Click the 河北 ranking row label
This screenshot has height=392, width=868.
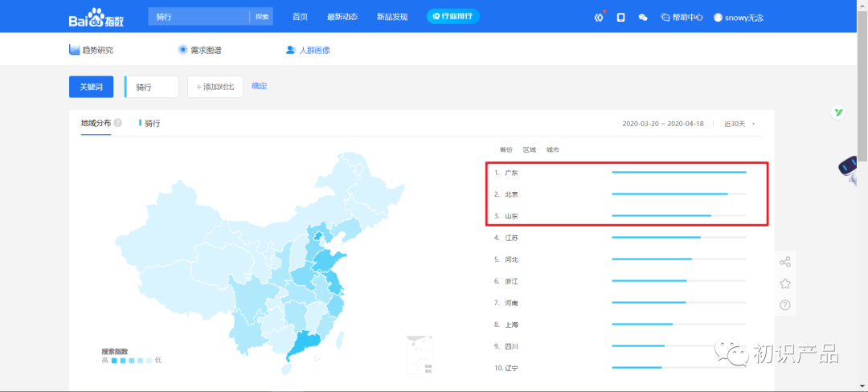coord(511,259)
